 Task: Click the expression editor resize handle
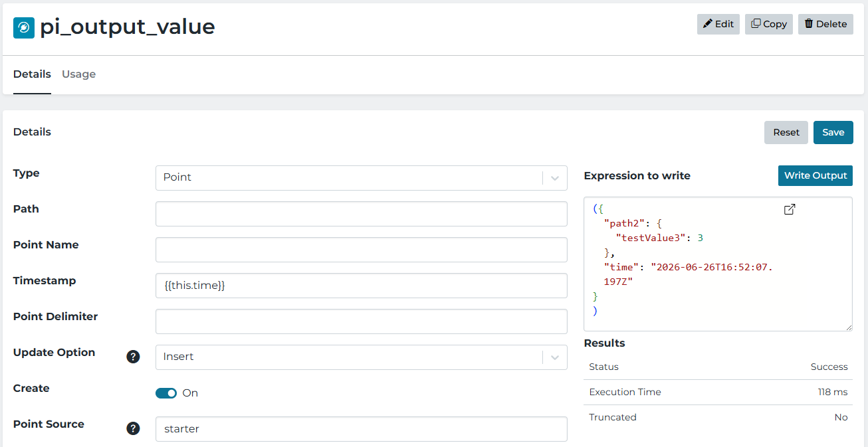click(848, 327)
